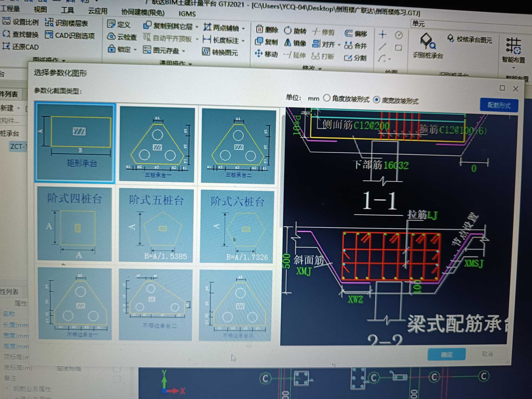The height and width of the screenshot is (399, 532).
Task: Click the 定义 icon
Action: (111, 24)
